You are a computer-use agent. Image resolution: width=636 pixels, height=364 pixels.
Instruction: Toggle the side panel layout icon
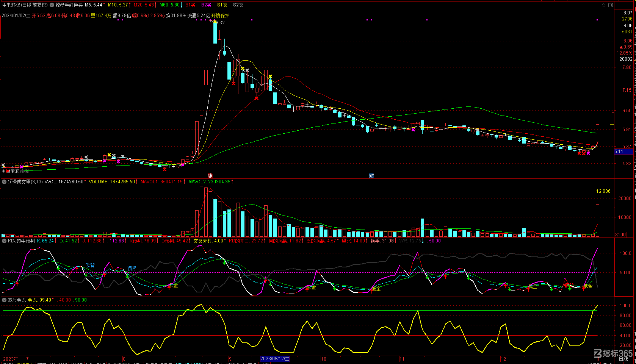coord(610,5)
